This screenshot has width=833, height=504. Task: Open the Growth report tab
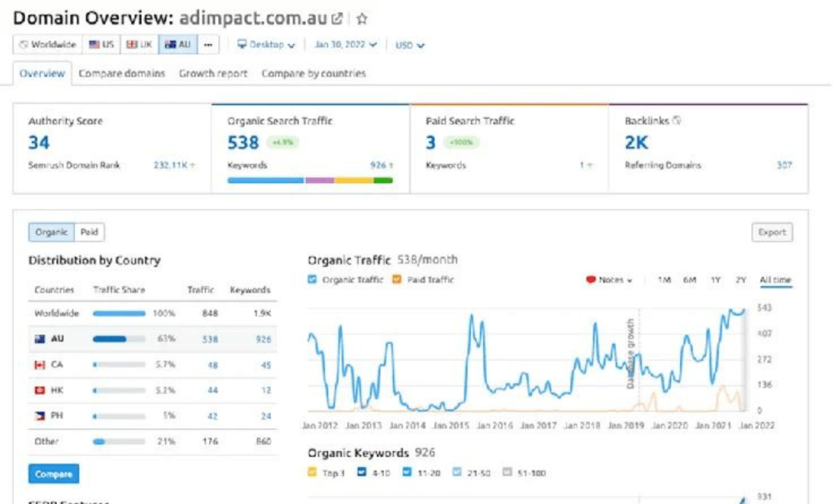pyautogui.click(x=213, y=73)
